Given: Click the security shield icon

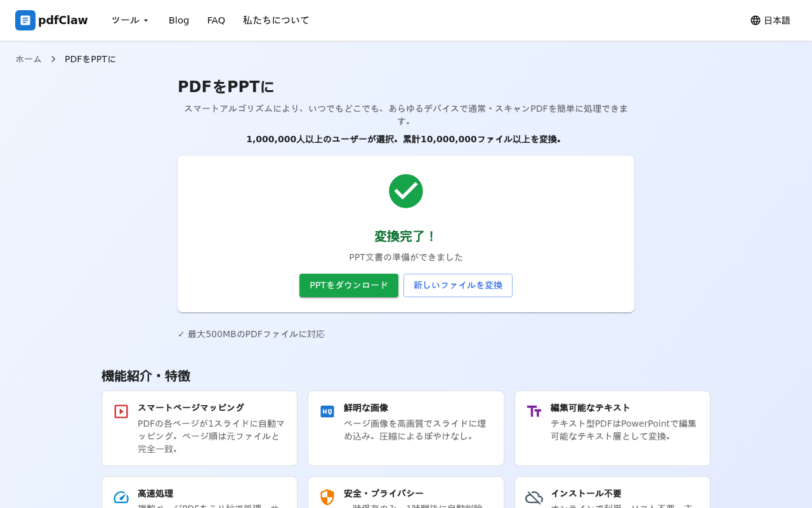Looking at the screenshot, I should point(327,497).
